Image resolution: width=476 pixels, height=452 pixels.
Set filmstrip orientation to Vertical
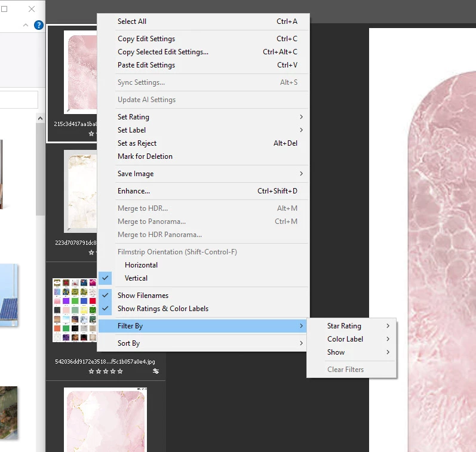point(204,278)
